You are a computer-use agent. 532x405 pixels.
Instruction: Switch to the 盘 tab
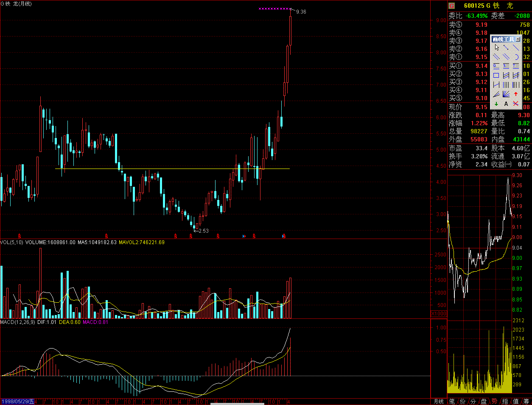pyautogui.click(x=484, y=401)
